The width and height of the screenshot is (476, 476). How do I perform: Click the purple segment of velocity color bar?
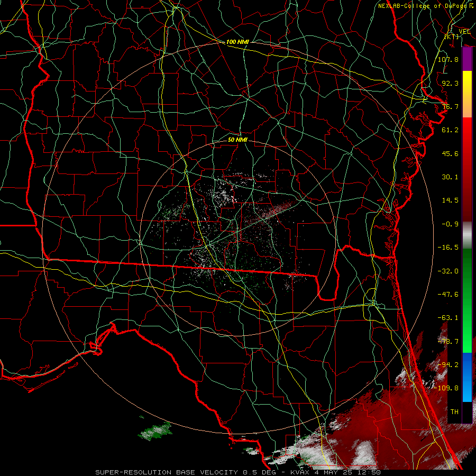click(467, 59)
